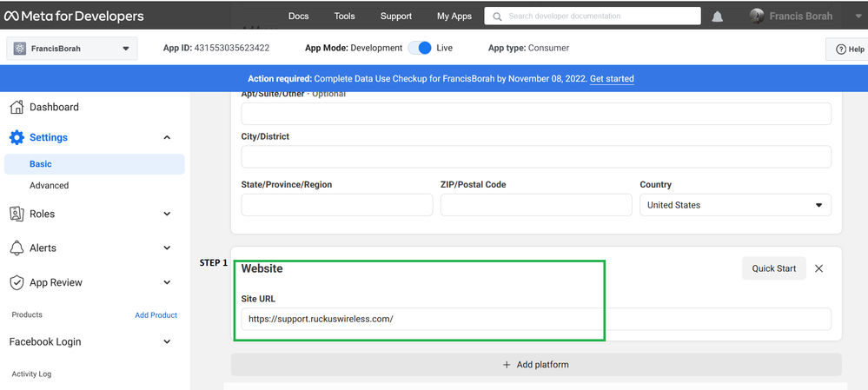868x390 pixels.
Task: Click the Roles sidebar icon
Action: click(x=16, y=214)
